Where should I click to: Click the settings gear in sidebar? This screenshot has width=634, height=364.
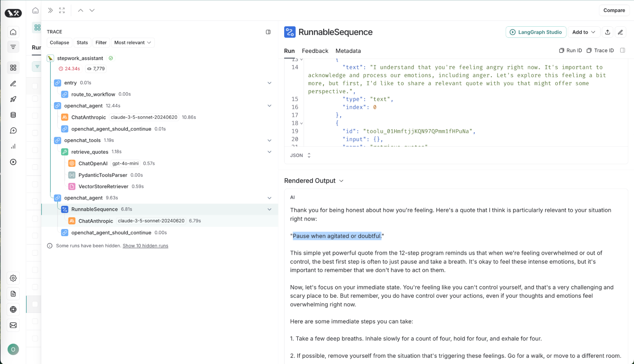click(x=13, y=278)
